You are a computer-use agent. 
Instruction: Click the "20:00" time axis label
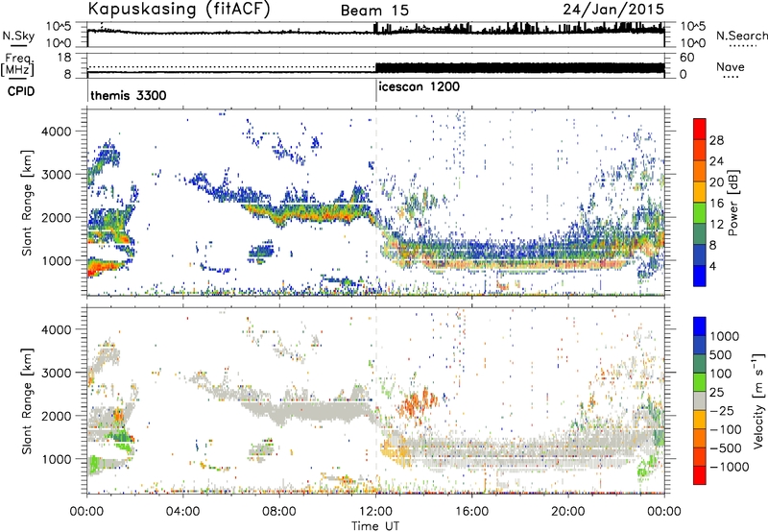(x=568, y=512)
